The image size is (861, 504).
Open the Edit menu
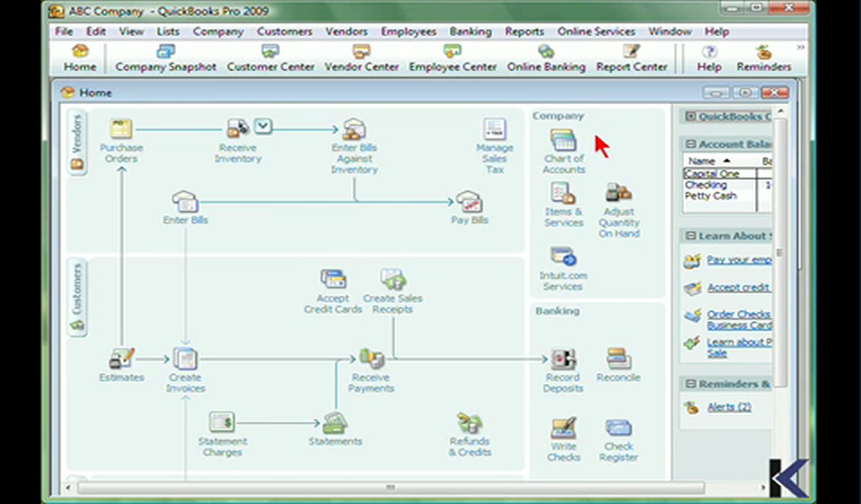pyautogui.click(x=96, y=31)
